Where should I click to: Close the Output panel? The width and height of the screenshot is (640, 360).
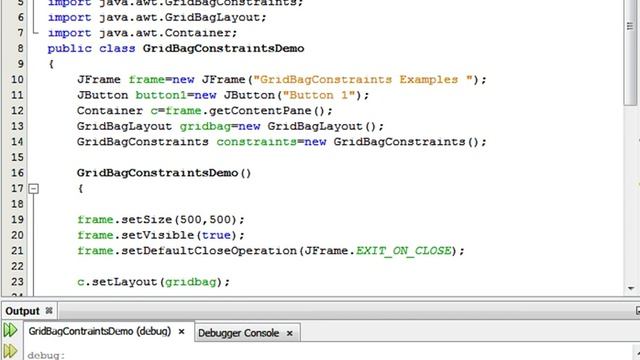click(49, 311)
